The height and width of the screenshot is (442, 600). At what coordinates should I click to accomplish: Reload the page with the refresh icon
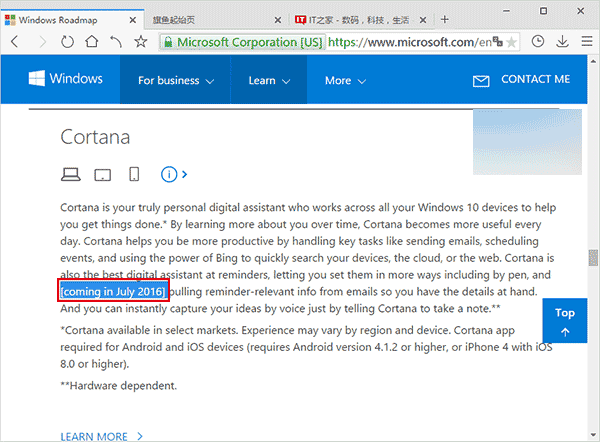click(67, 41)
